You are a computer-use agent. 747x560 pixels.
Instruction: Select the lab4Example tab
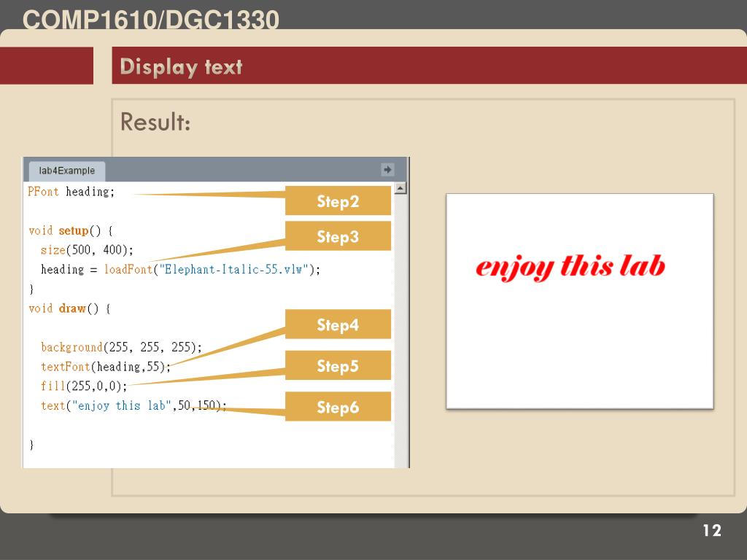point(66,171)
